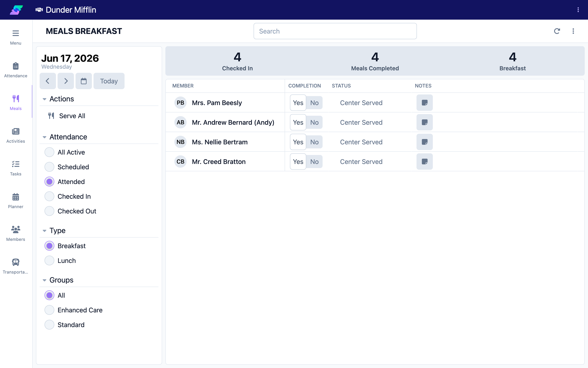Open the Planner calendar icon

tap(16, 197)
